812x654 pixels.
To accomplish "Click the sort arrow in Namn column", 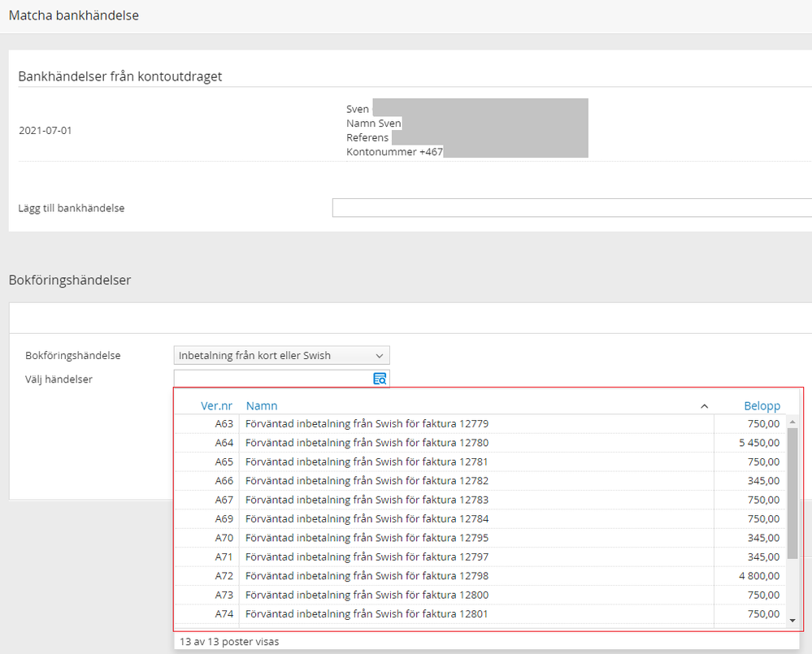I will (704, 405).
